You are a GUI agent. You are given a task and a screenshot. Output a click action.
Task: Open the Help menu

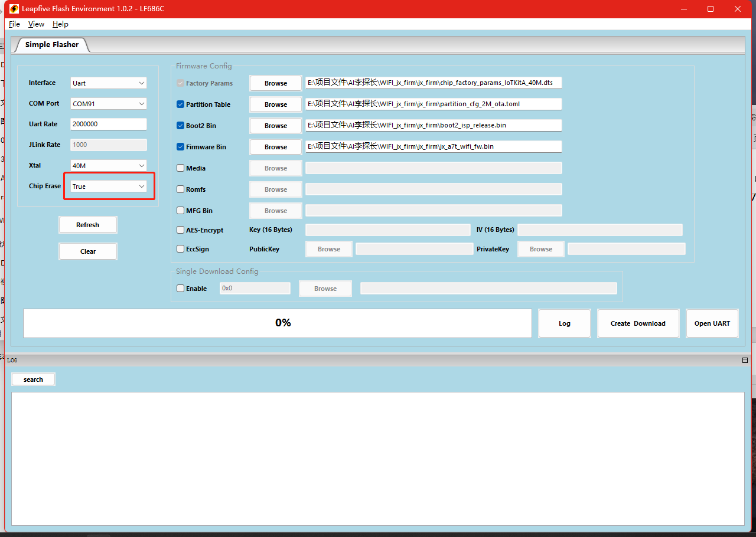coord(60,24)
